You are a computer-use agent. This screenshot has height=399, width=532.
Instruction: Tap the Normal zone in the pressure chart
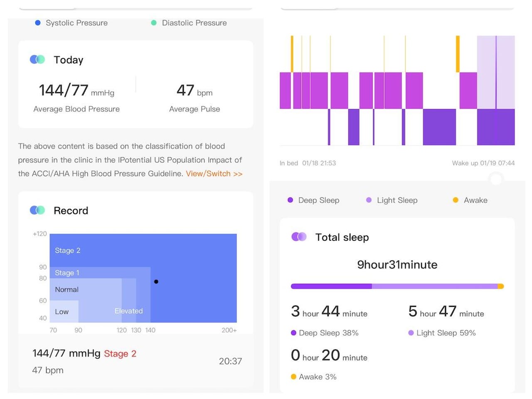67,289
